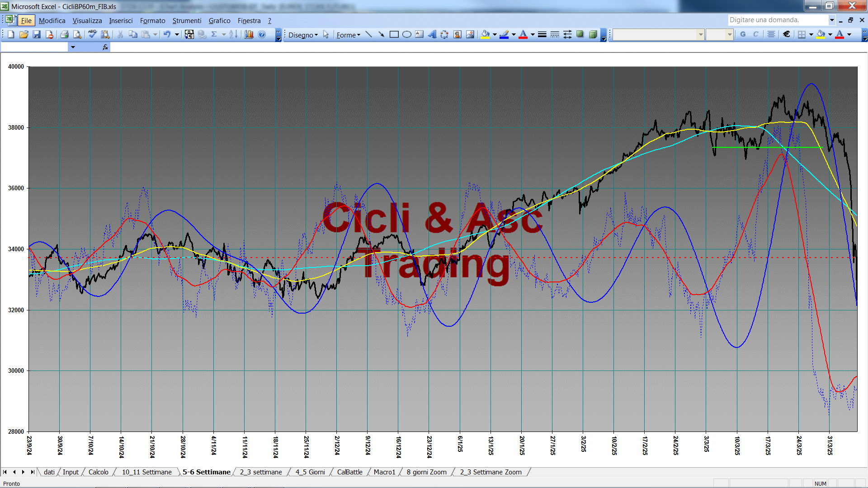This screenshot has width=868, height=488.
Task: Open Line Style thickness options
Action: [x=542, y=34]
